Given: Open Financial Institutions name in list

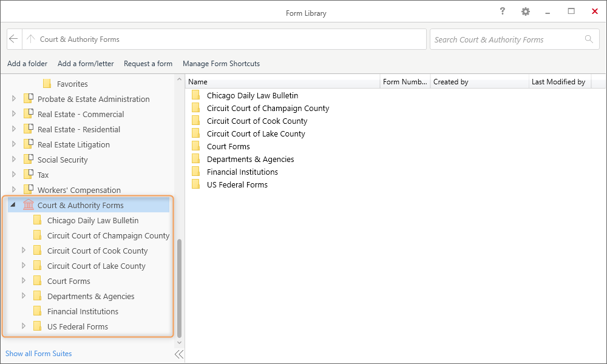Looking at the screenshot, I should coord(242,172).
